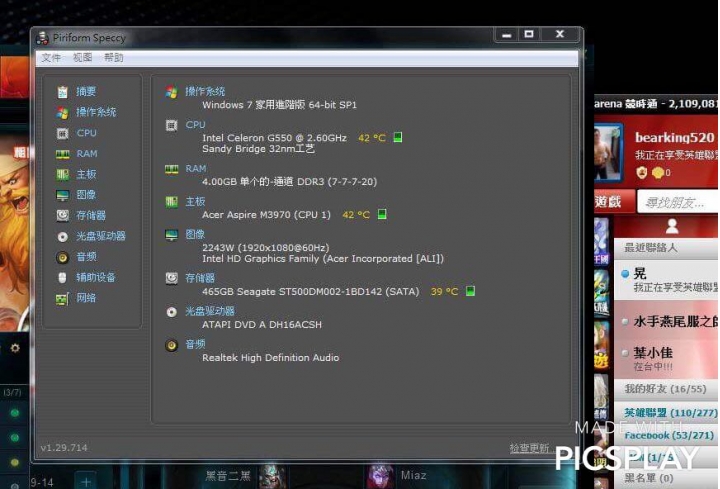The image size is (720, 489).
Task: Click the speaker icon beside 音频 heading
Action: [172, 345]
